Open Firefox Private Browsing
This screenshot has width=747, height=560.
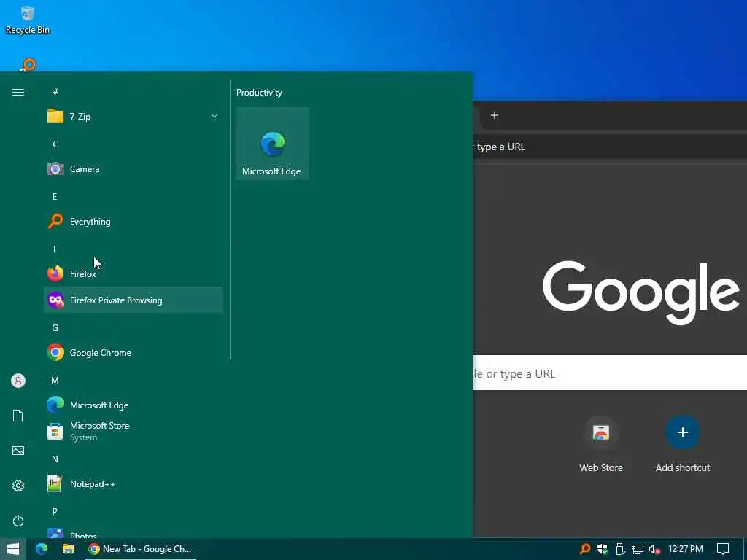point(133,300)
